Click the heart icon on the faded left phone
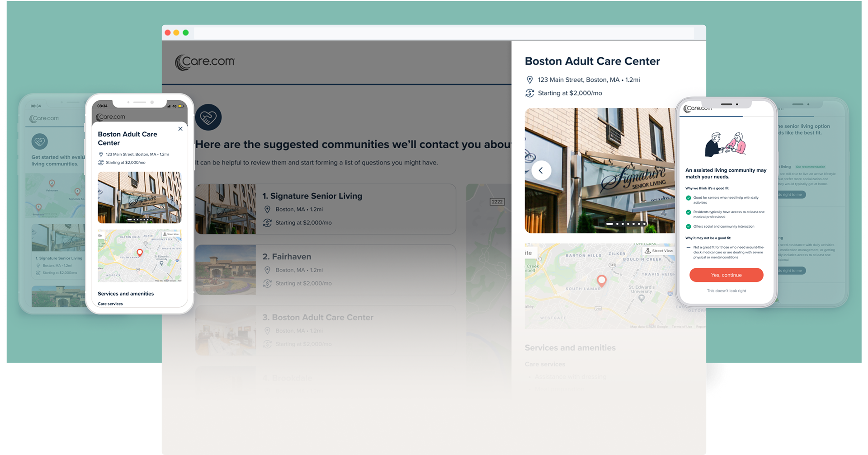This screenshot has width=868, height=455. 40,141
